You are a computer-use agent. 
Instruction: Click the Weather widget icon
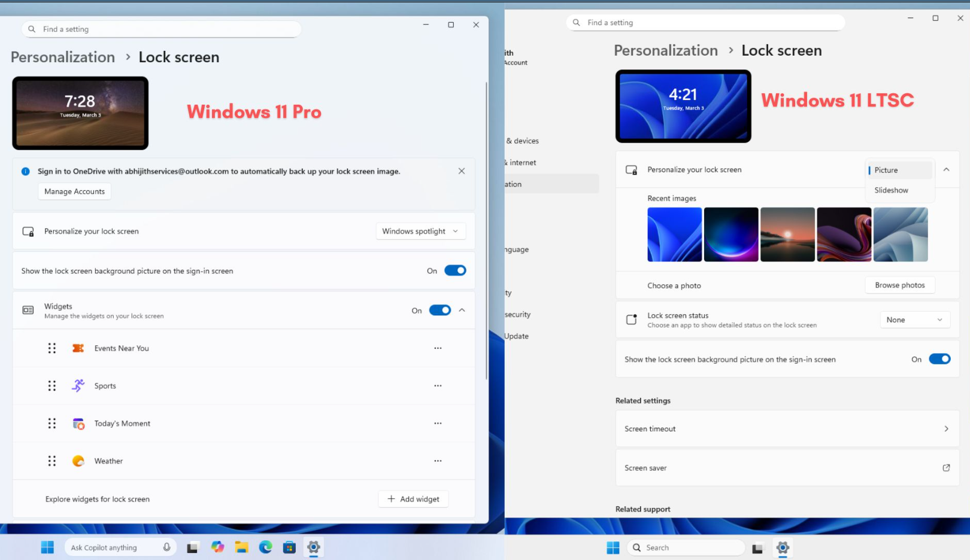click(x=78, y=461)
